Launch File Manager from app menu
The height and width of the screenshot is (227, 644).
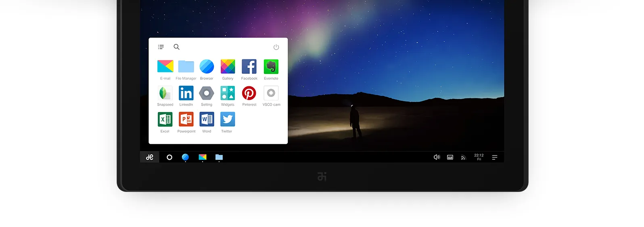point(186,67)
